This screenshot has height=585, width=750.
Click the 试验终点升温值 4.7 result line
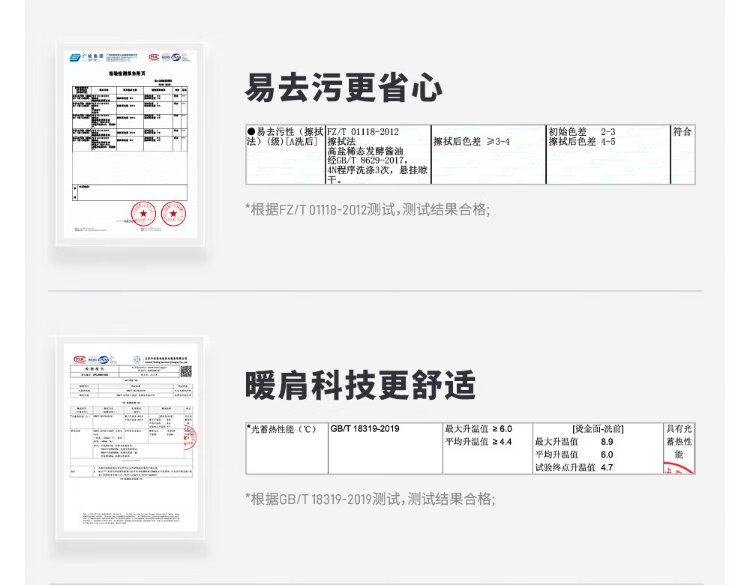point(574,467)
